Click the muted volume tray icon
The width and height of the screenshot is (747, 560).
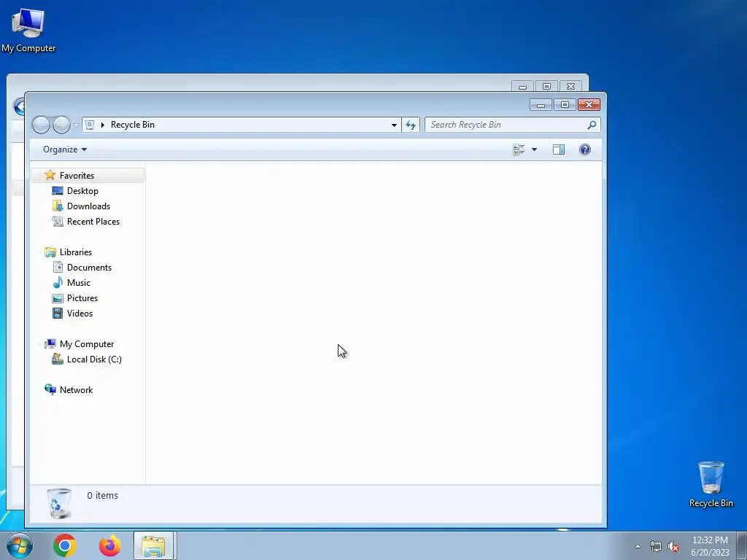pyautogui.click(x=673, y=546)
